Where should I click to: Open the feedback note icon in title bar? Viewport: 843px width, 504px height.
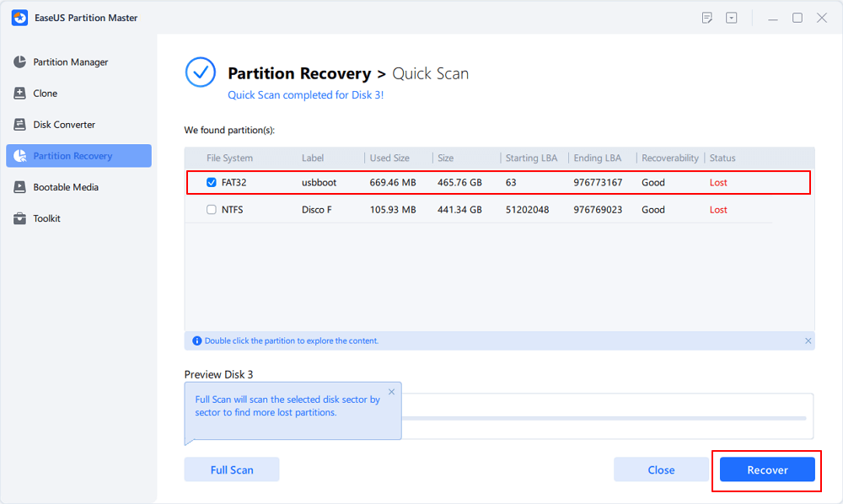pos(707,18)
